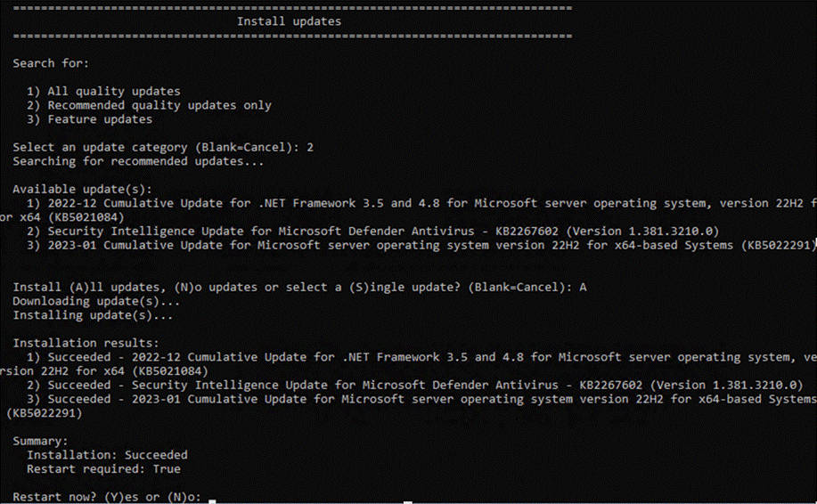Click the Restart now prompt cursor

tap(212, 500)
